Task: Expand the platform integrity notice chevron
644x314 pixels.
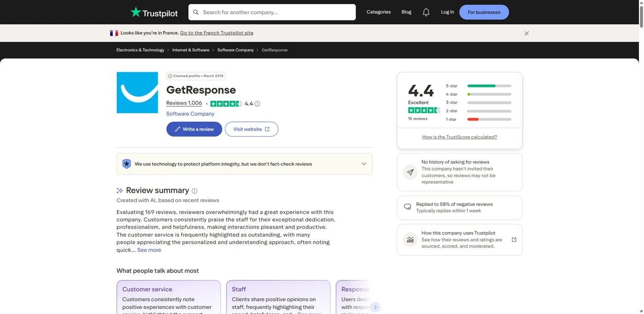Action: (x=364, y=164)
